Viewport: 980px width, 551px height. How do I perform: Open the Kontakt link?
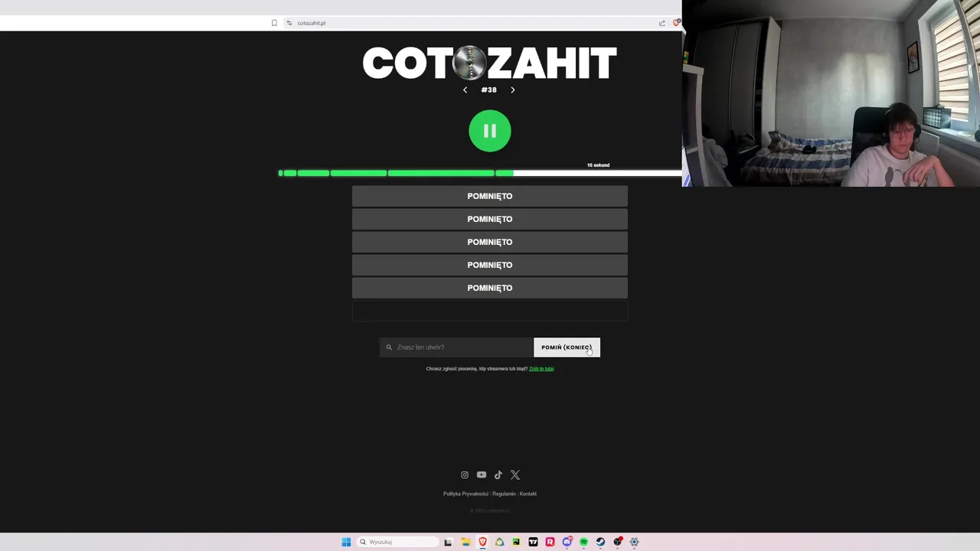point(528,494)
